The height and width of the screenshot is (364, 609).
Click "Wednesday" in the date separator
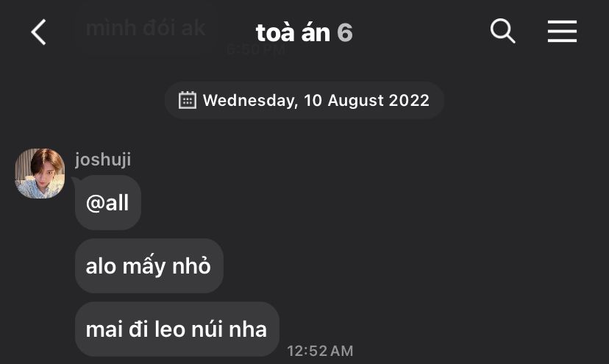click(248, 100)
